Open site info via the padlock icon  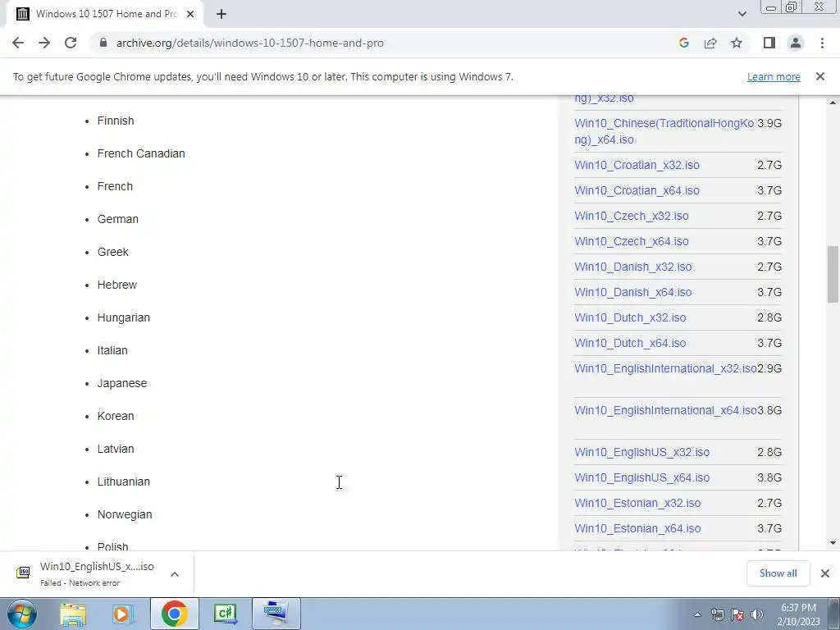[x=103, y=43]
